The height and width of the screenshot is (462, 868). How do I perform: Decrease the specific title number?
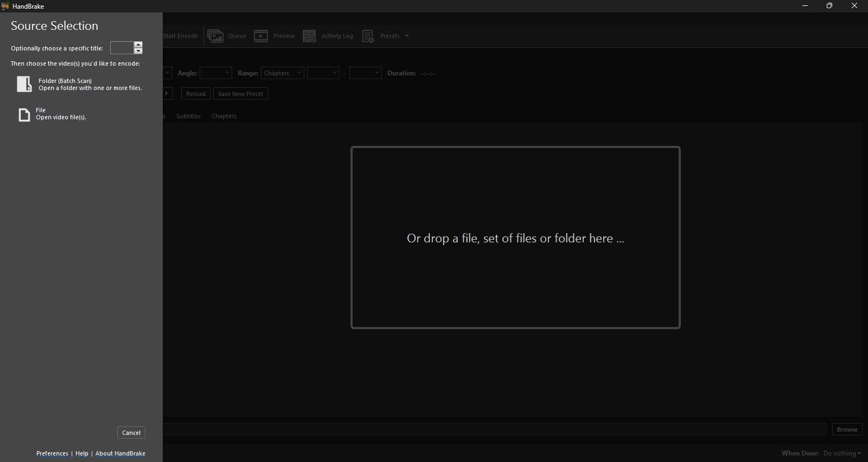138,51
